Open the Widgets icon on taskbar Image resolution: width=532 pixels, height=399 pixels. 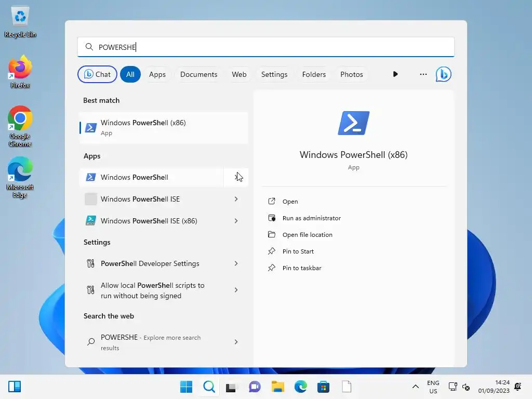[15, 387]
